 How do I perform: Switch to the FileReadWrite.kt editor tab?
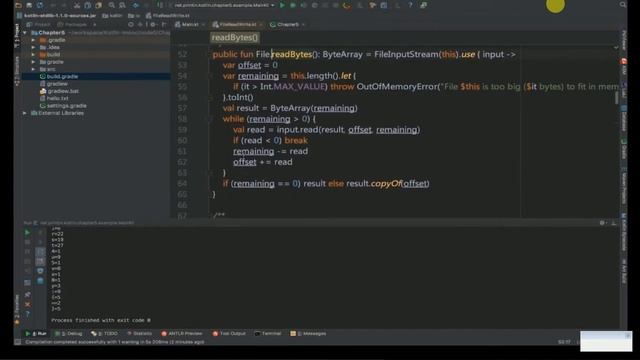pos(237,24)
